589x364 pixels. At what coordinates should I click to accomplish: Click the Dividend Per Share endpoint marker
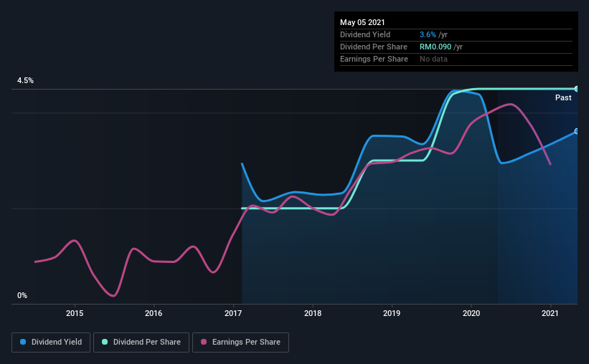tap(577, 89)
